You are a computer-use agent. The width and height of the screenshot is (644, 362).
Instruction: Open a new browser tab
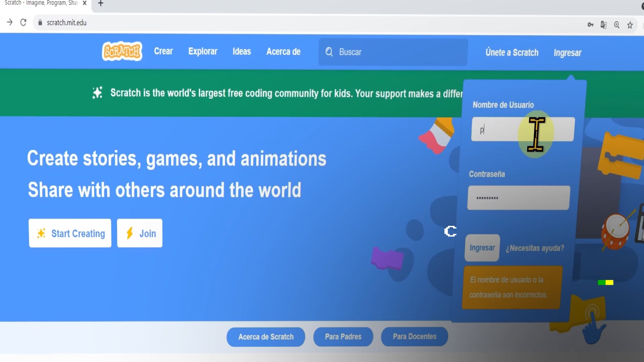coord(101,4)
